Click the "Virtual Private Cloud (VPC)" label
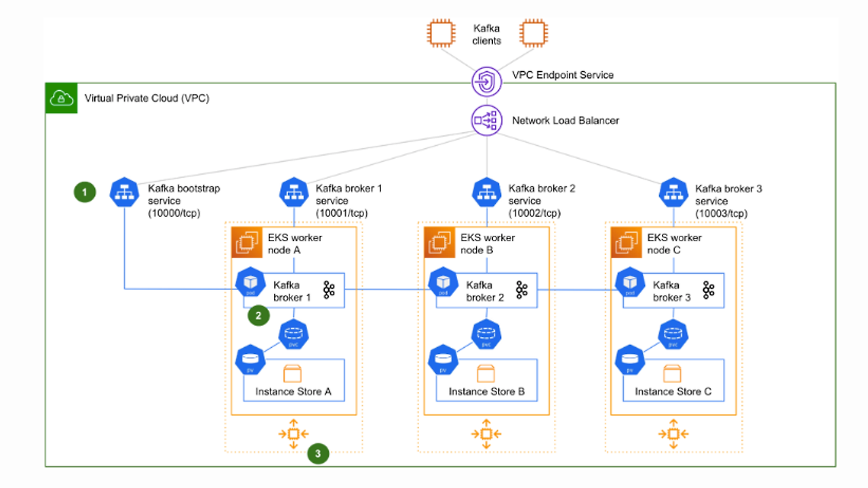 146,98
